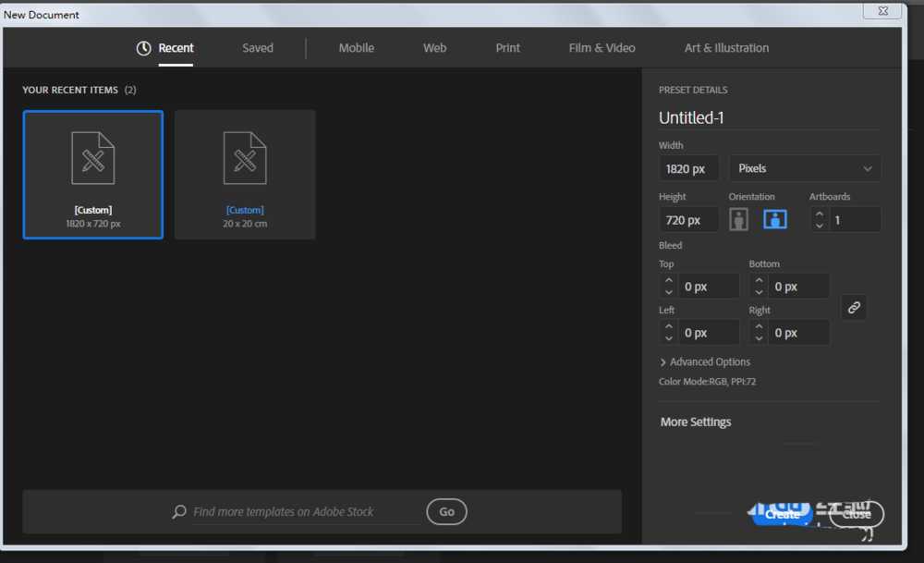
Task: Increase the Artboards count with up arrow
Action: pos(819,214)
